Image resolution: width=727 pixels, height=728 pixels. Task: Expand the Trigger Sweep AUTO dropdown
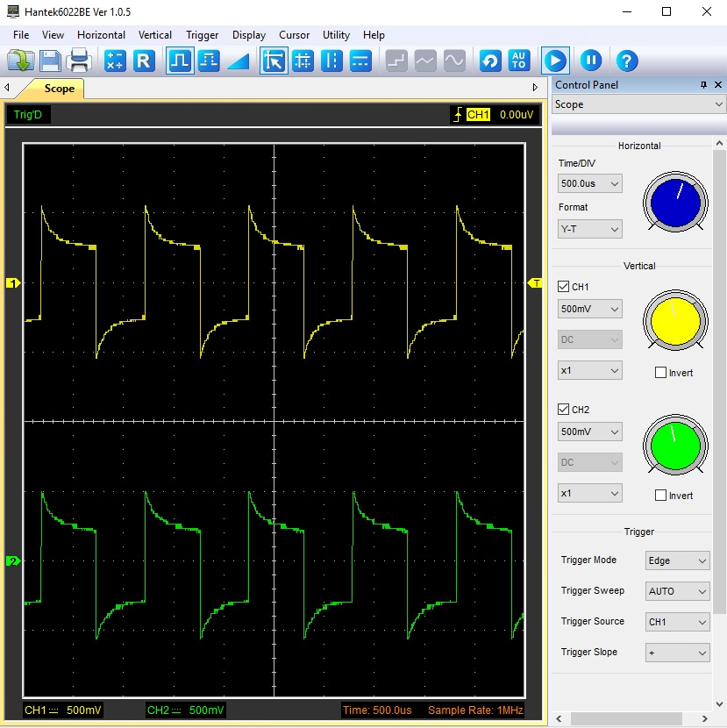(x=677, y=591)
